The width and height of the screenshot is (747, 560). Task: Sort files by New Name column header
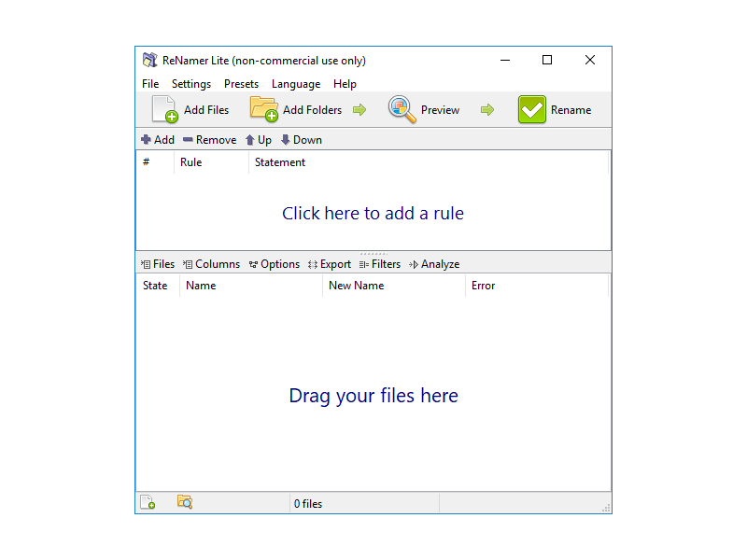point(356,286)
